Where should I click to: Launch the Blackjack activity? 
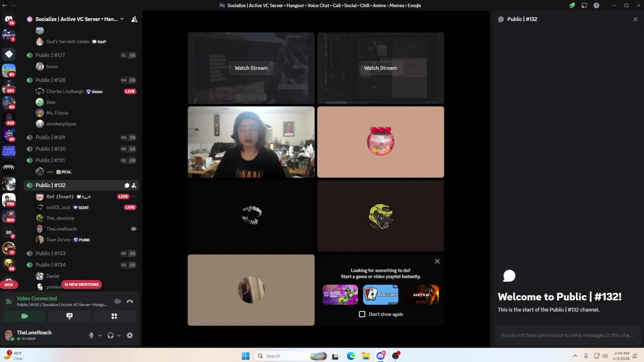(x=380, y=295)
